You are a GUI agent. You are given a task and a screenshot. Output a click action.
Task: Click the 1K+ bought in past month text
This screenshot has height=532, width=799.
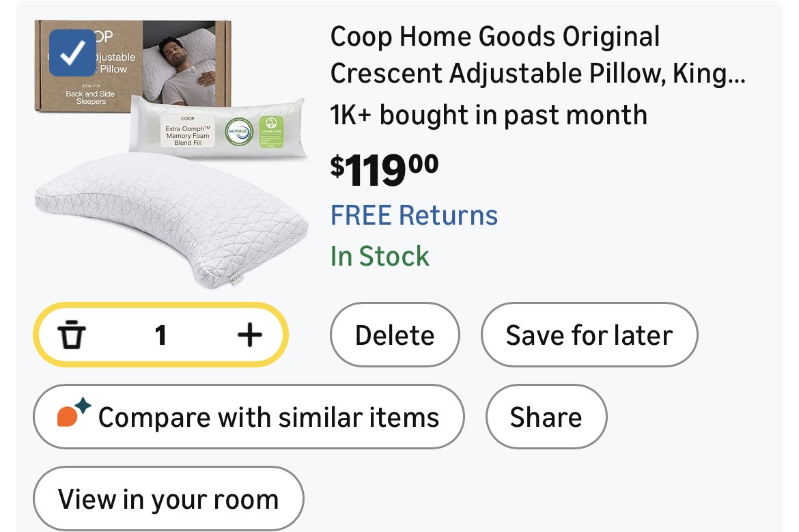point(488,115)
